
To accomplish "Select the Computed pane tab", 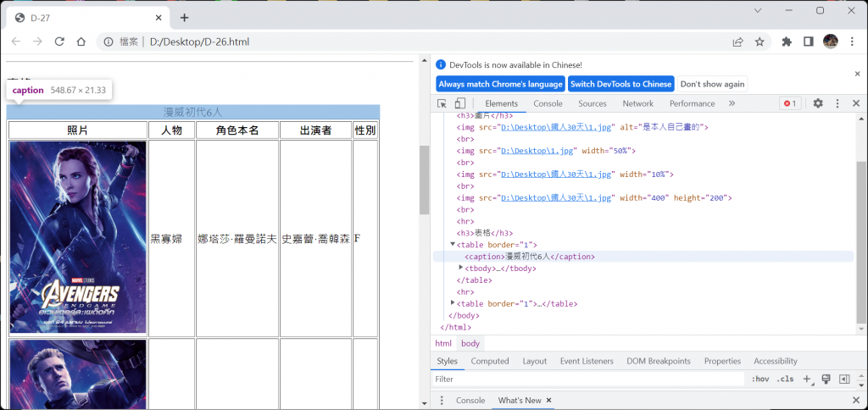I will click(490, 361).
